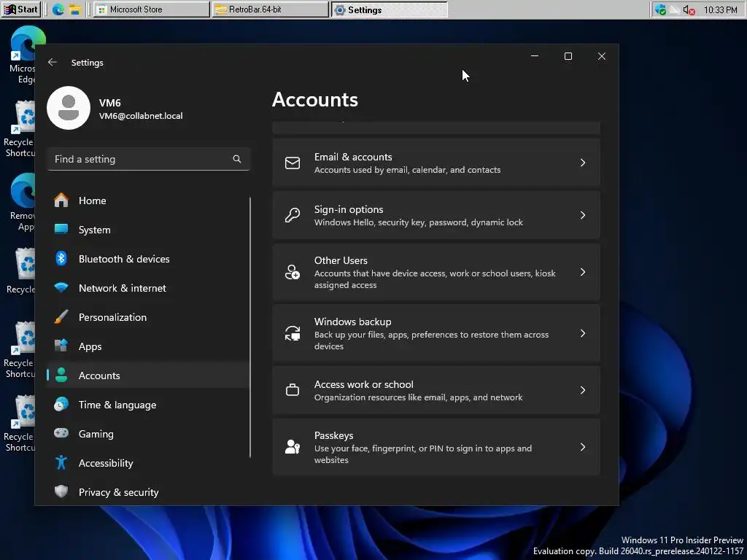Open the Accessibility settings page
Image resolution: width=747 pixels, height=560 pixels.
pyautogui.click(x=147, y=463)
